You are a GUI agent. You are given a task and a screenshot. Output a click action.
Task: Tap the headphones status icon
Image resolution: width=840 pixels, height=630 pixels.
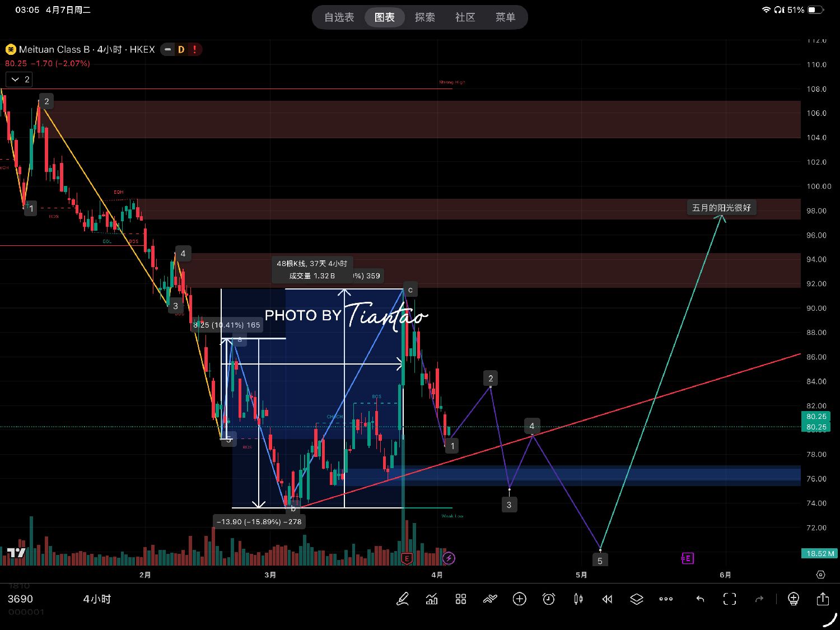point(779,10)
